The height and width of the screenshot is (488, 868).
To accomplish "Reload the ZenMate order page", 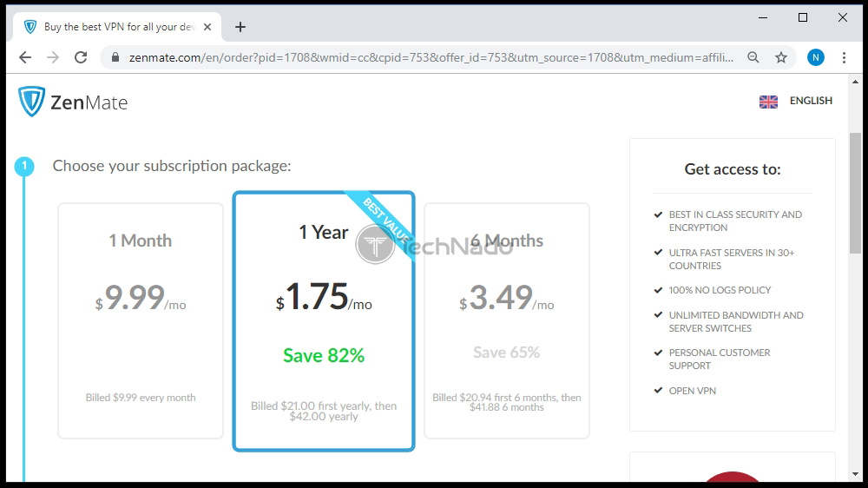I will (x=81, y=57).
